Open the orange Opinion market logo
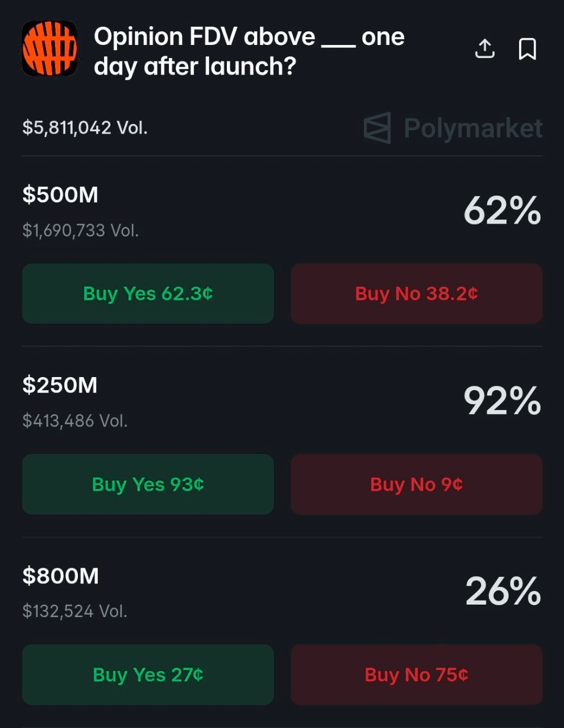564x728 pixels. pos(49,49)
